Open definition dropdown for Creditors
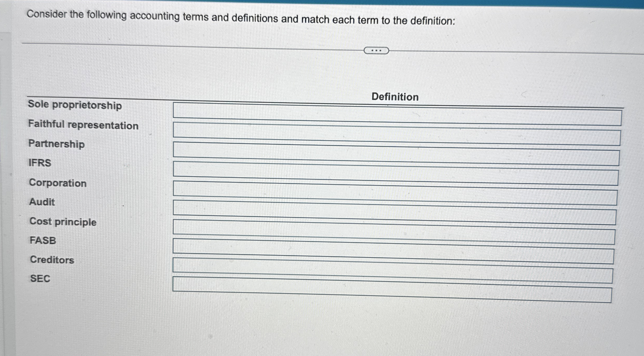Image resolution: width=644 pixels, height=356 pixels. tap(393, 270)
